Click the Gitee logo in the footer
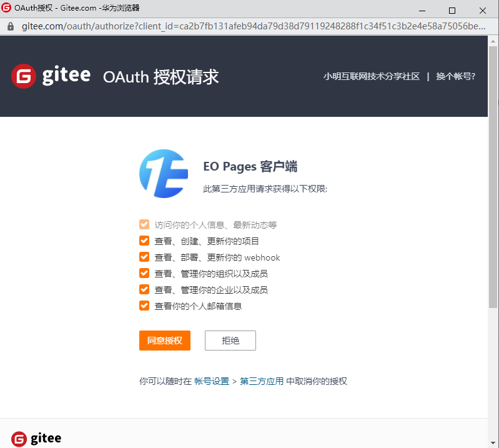 pos(36,439)
